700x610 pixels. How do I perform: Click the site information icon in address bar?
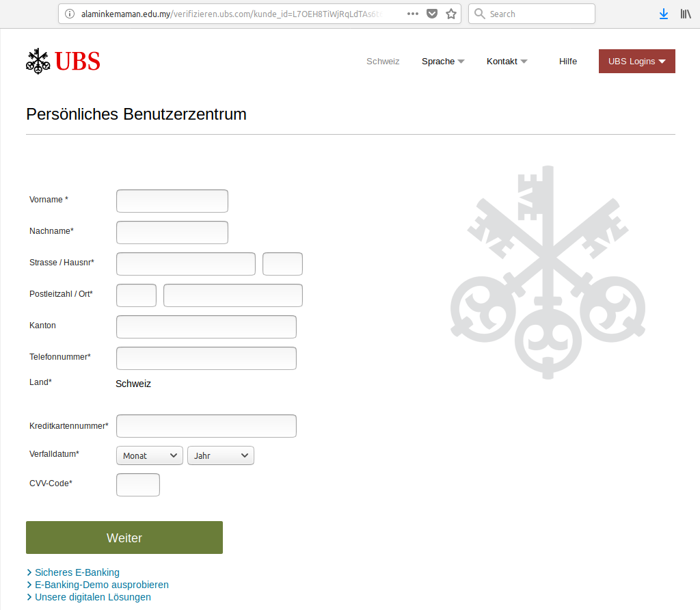[70, 14]
